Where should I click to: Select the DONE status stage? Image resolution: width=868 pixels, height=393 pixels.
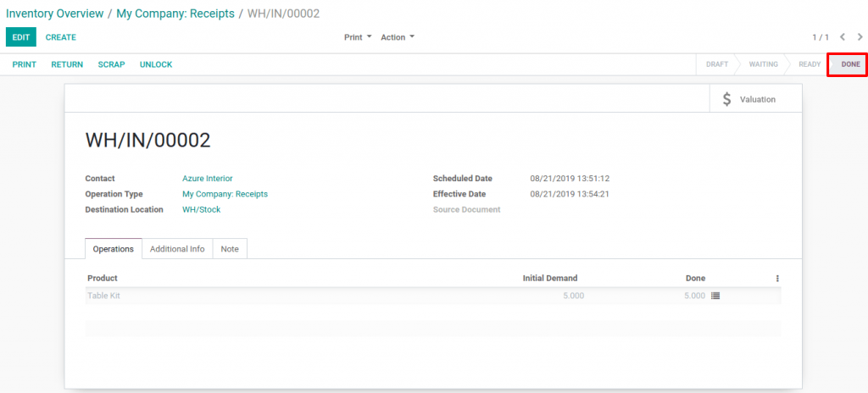tap(851, 64)
